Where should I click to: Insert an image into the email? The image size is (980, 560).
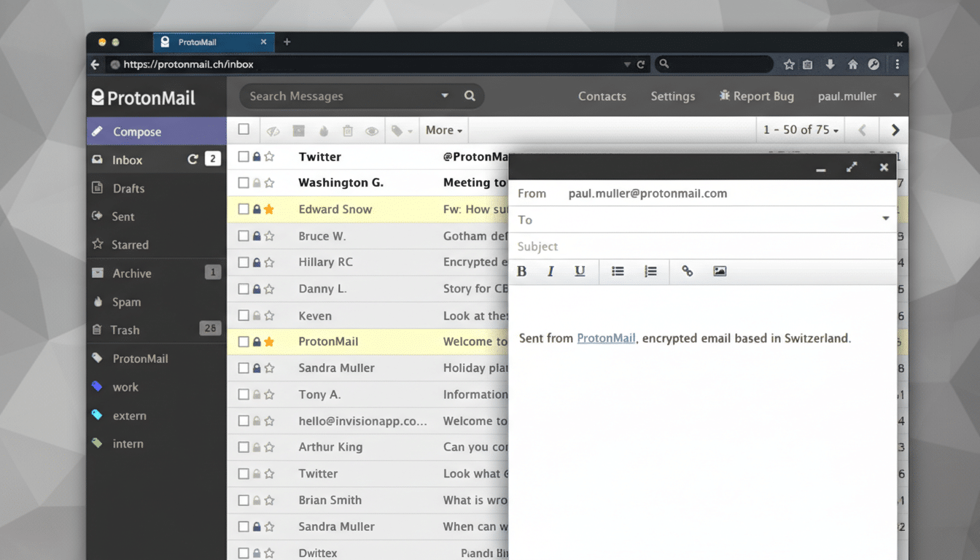click(x=720, y=271)
